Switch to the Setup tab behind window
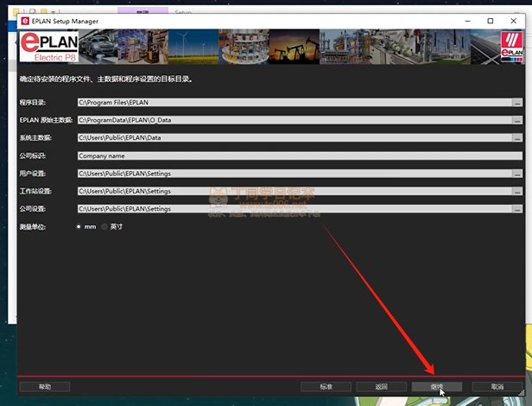 tap(183, 12)
